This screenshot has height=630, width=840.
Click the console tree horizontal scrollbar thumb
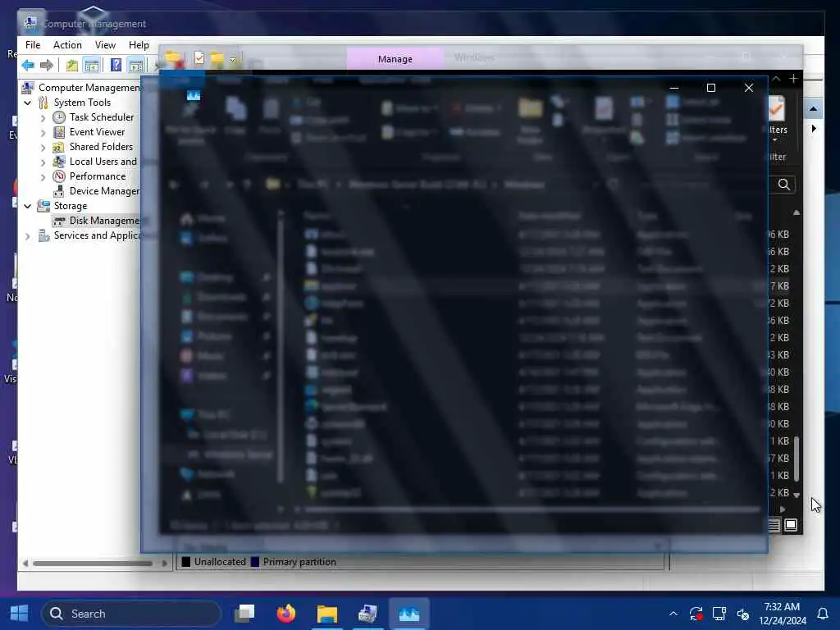pos(92,563)
